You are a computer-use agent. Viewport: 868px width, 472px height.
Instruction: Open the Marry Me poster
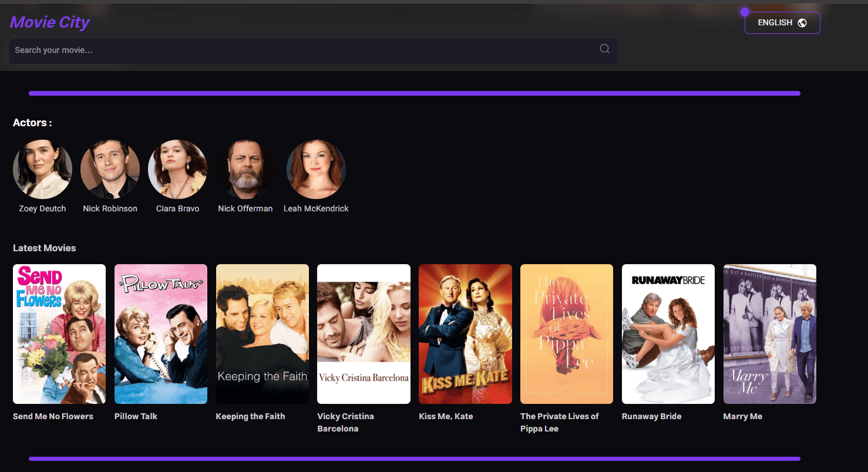coord(770,334)
